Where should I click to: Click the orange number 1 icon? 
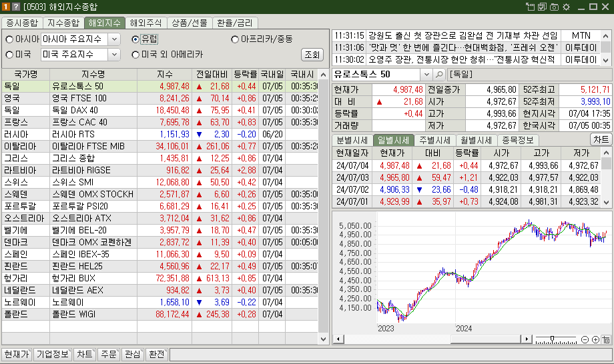click(x=6, y=7)
